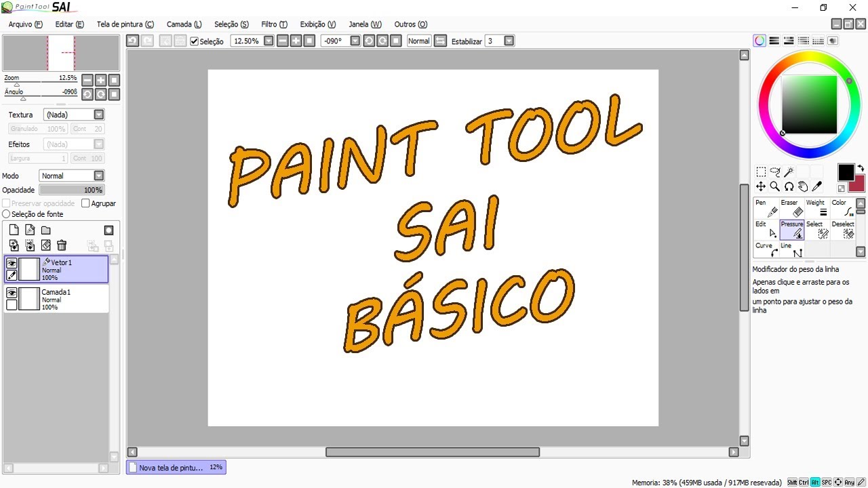Open the rotation angle dropdown
This screenshot has height=488, width=868.
355,41
